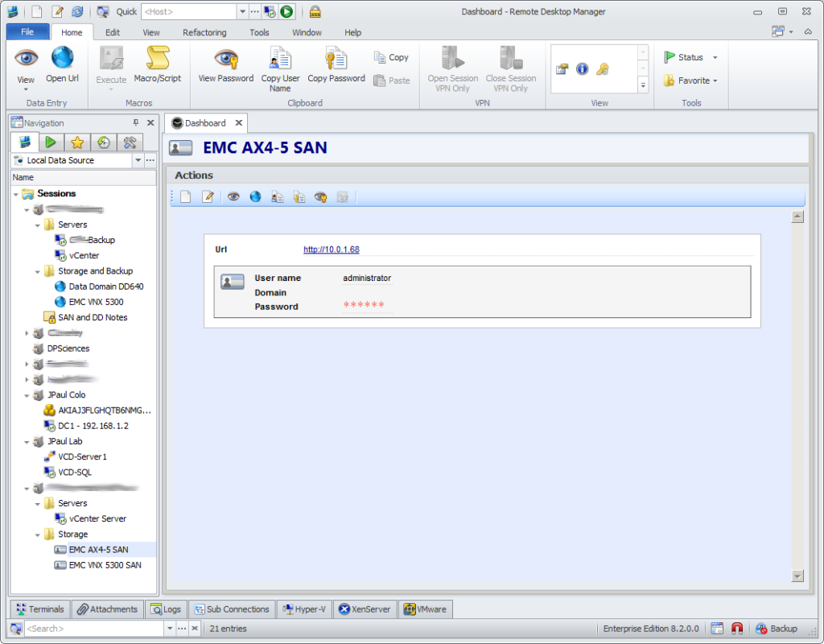Image resolution: width=824 pixels, height=644 pixels.
Task: Open the Macro/Script scroll icon
Action: coord(157,58)
